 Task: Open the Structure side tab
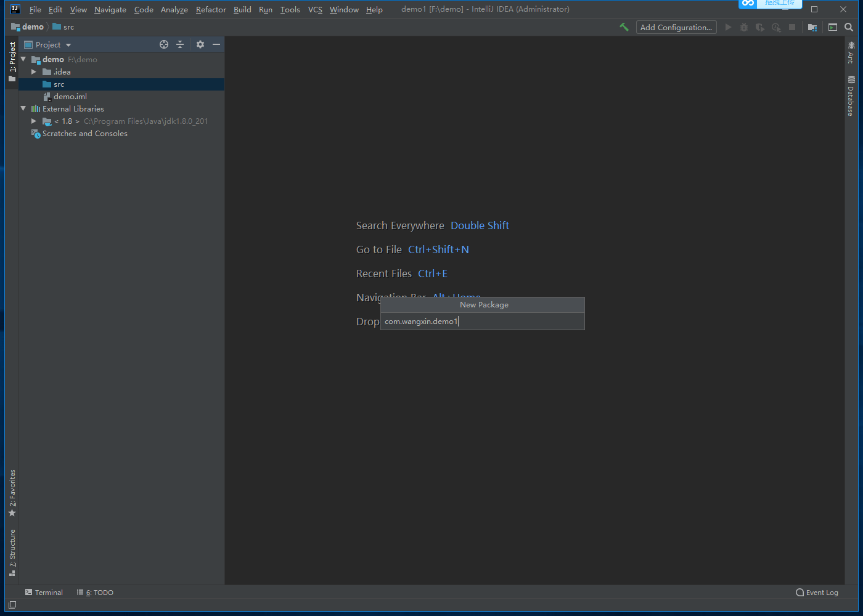(x=12, y=553)
